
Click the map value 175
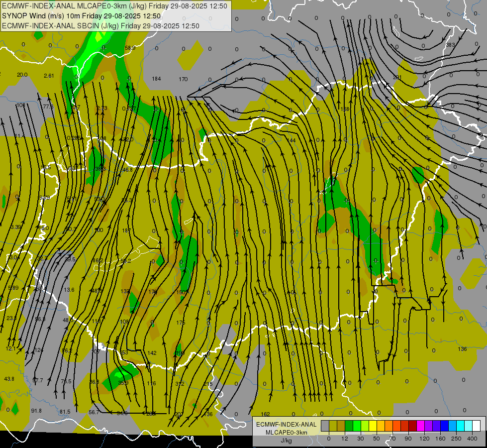(181, 323)
